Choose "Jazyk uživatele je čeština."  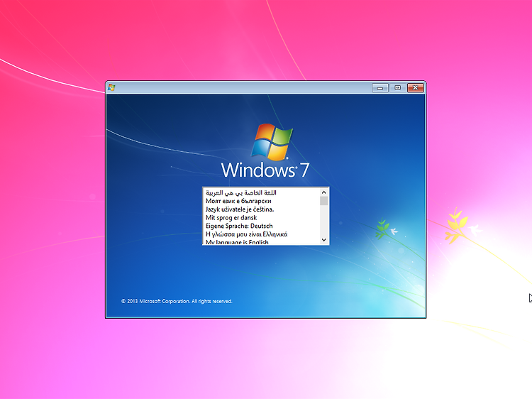point(261,209)
